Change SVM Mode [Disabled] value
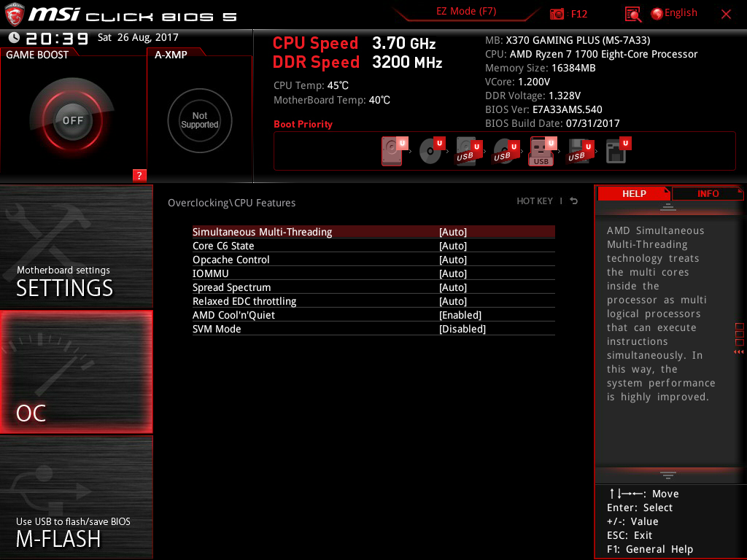747x560 pixels. pos(462,329)
